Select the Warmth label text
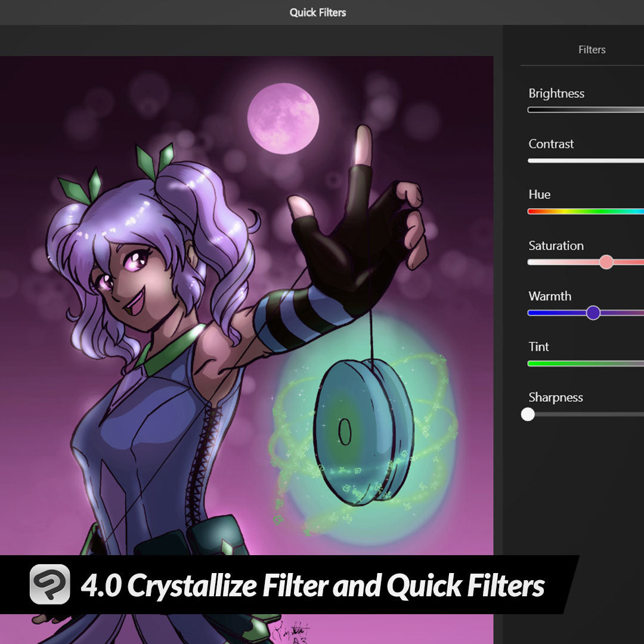Viewport: 644px width, 644px height. (549, 296)
